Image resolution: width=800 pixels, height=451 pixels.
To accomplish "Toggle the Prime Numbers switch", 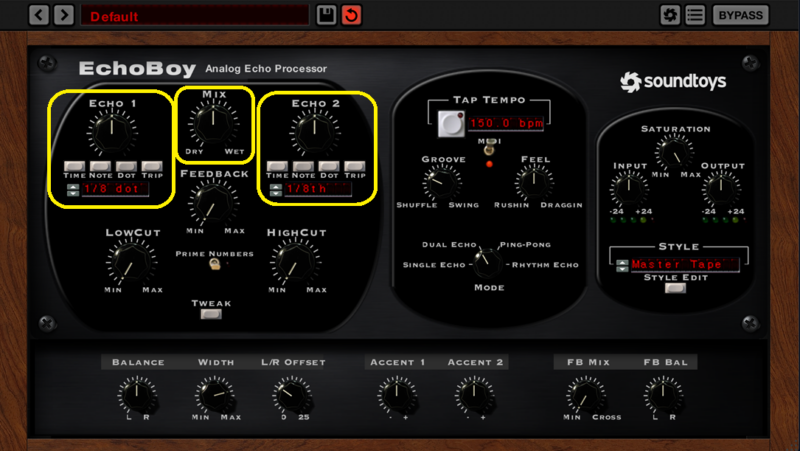I will pyautogui.click(x=215, y=264).
